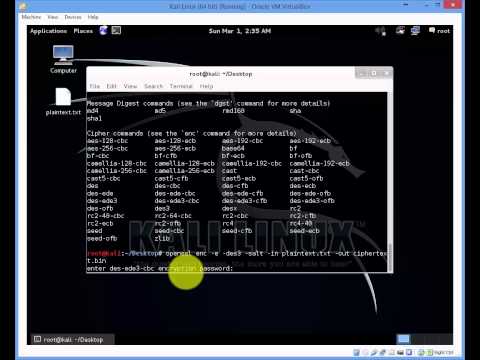Click the 'desx' cipher text

[x=229, y=208]
